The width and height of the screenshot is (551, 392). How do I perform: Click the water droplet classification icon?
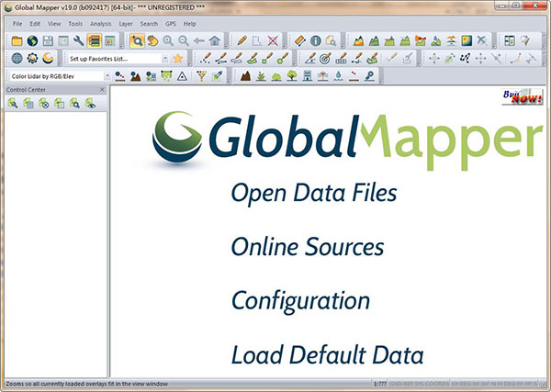[338, 76]
